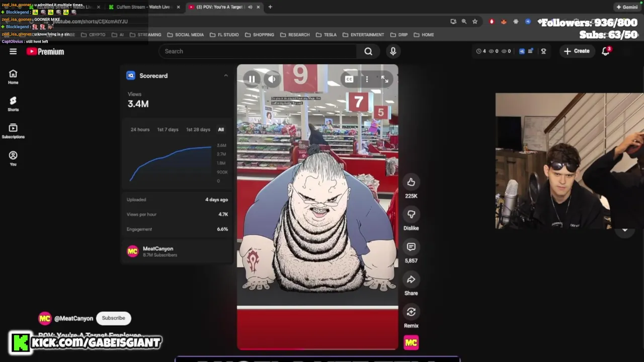Click the MC sound thumbnail below Remix
This screenshot has width=644, height=362.
coord(411,343)
